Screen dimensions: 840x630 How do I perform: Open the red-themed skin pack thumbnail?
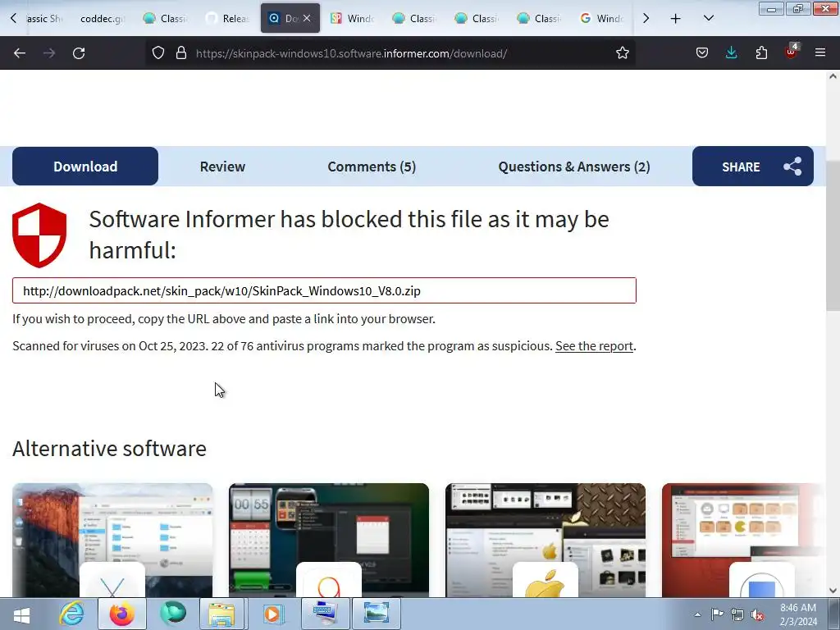click(x=743, y=540)
